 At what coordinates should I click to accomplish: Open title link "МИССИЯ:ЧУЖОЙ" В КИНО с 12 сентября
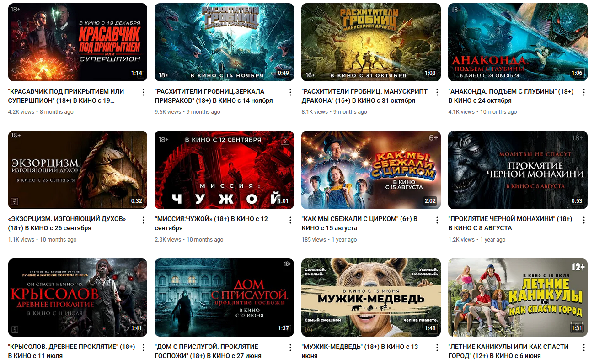point(212,223)
